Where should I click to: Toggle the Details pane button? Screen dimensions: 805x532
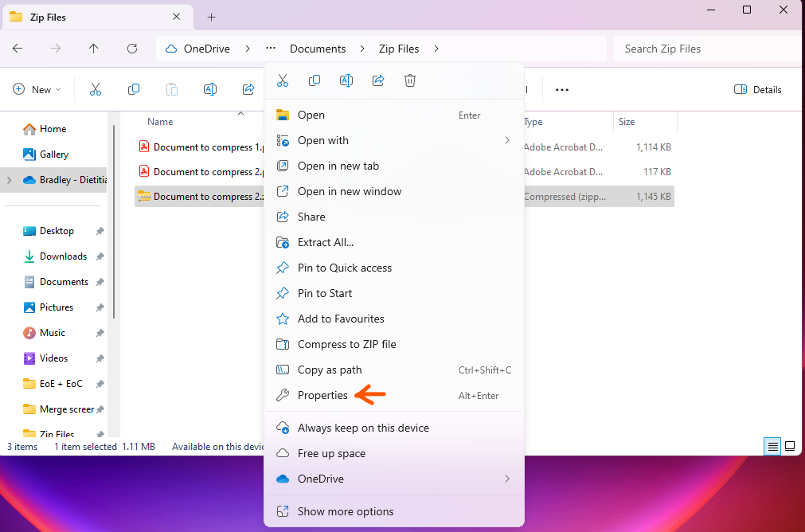[758, 90]
